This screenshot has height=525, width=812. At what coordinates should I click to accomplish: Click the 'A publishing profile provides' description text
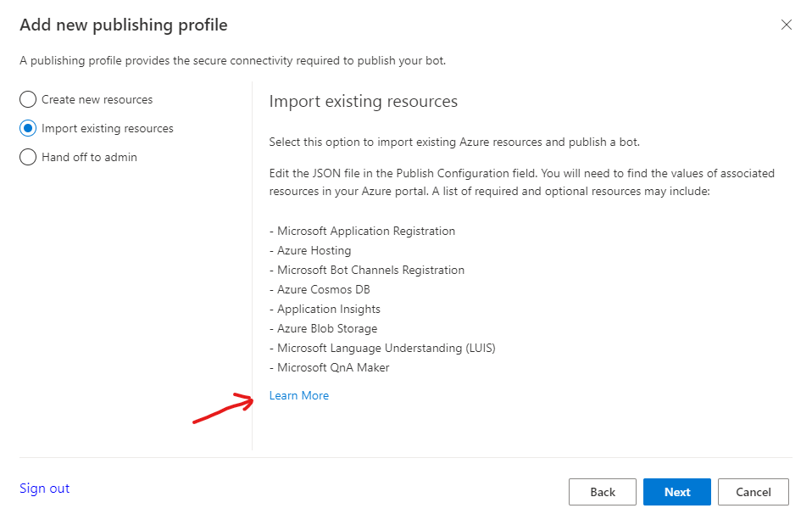click(x=232, y=60)
